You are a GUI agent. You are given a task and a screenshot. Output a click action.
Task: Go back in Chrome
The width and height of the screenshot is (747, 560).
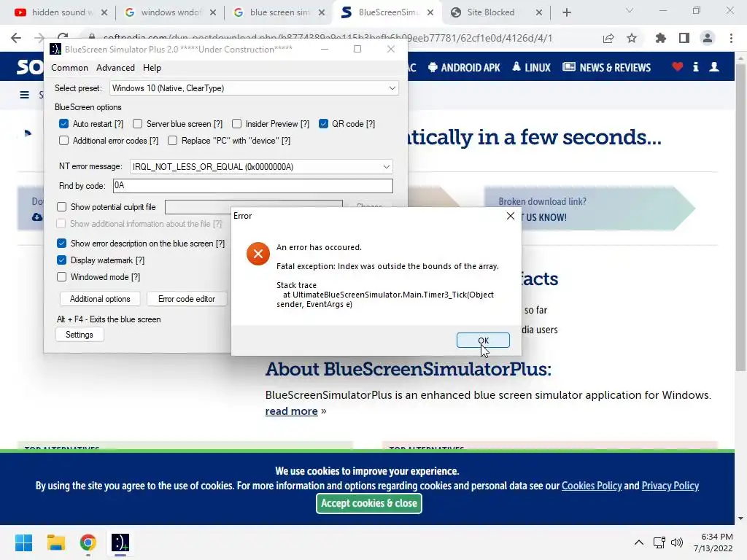point(16,38)
